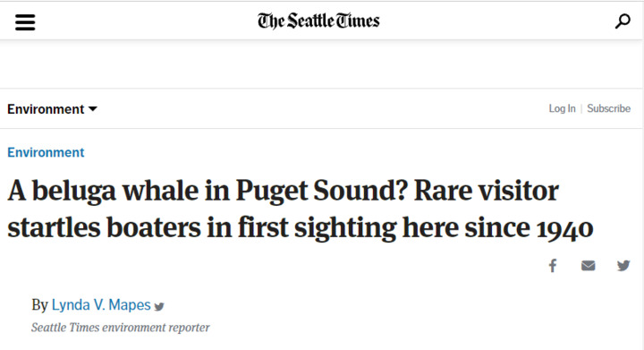
Task: Open Lynda V. Mapes' Twitter bird icon
Action: [159, 306]
